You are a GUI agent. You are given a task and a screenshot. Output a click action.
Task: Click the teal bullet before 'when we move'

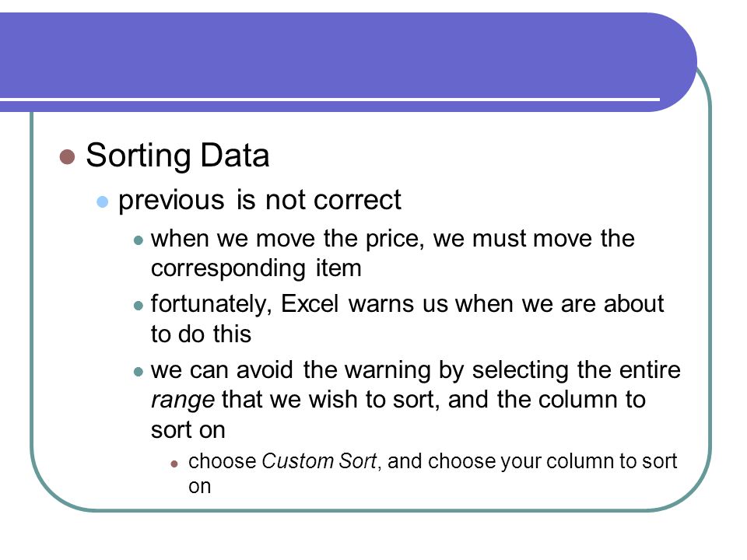[x=139, y=240]
